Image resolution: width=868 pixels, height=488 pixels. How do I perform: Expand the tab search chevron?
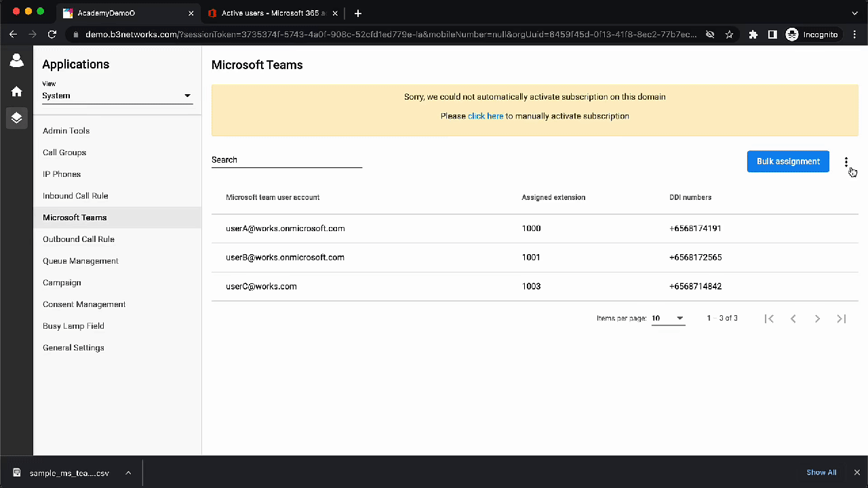point(854,13)
